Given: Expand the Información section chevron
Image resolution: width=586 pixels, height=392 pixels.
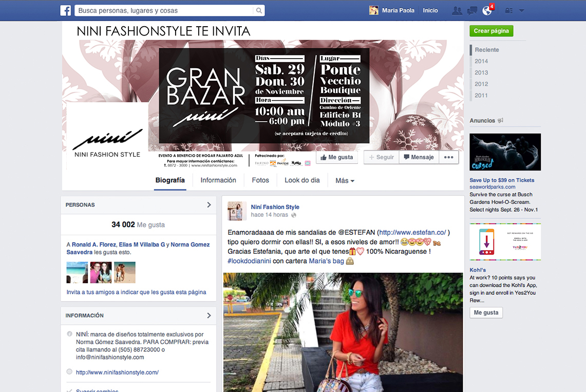Looking at the screenshot, I should pyautogui.click(x=209, y=315).
